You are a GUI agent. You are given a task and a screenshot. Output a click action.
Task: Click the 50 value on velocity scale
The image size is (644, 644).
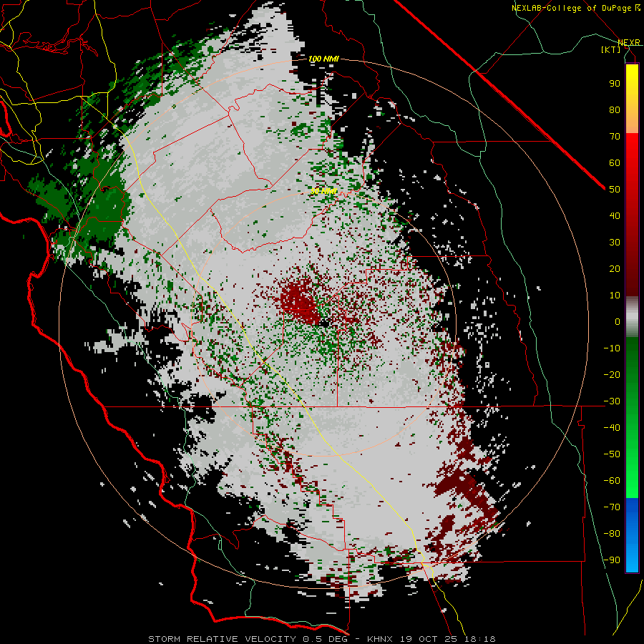(615, 190)
